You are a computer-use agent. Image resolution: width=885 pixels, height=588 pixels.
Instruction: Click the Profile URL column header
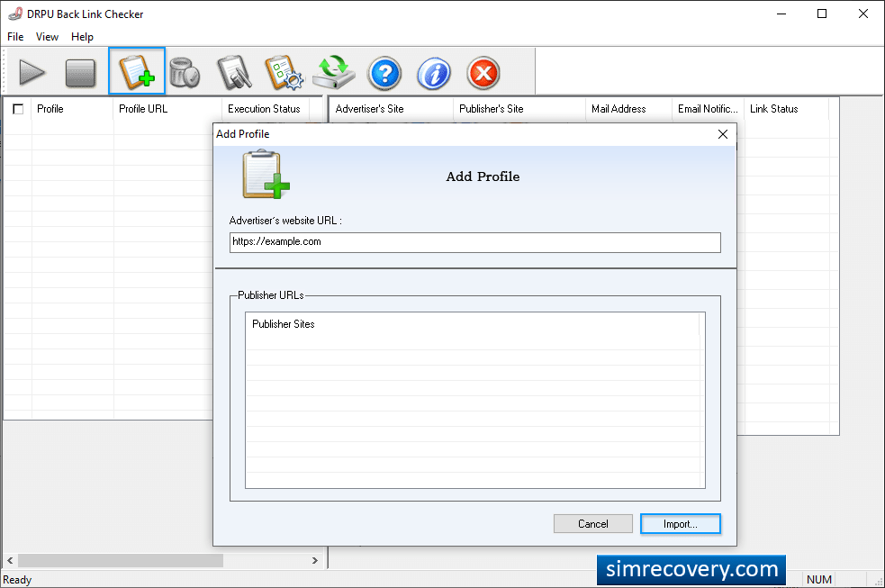(167, 109)
